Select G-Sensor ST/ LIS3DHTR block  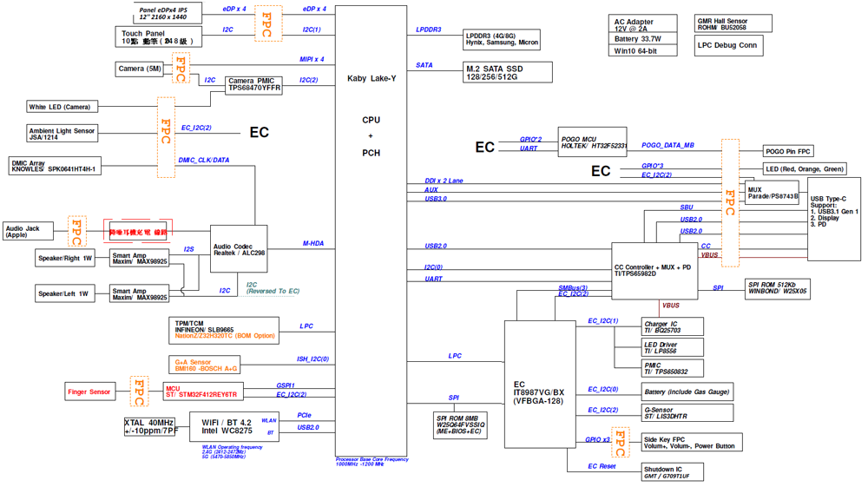687,413
